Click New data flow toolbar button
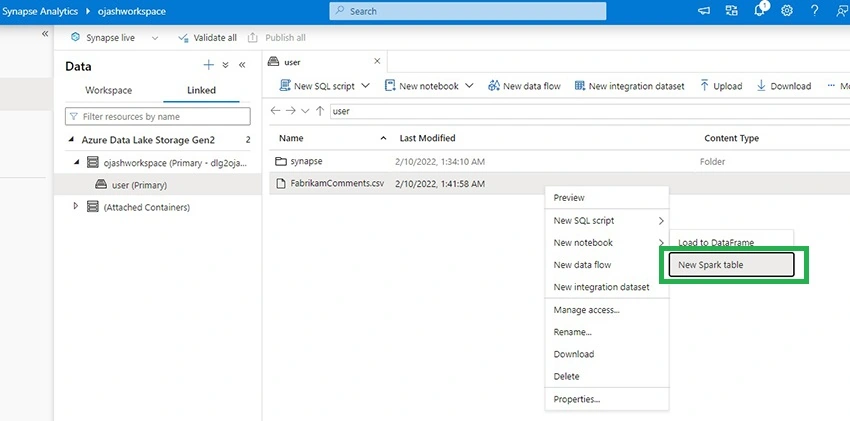The width and height of the screenshot is (850, 421). (524, 86)
